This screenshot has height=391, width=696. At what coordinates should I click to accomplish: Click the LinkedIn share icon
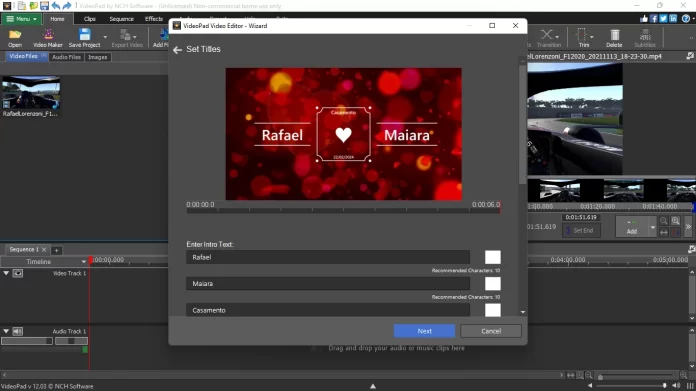pos(673,19)
